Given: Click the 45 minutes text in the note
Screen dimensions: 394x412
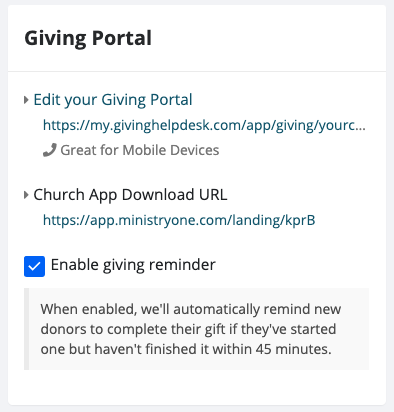Looking at the screenshot, I should coord(293,349).
